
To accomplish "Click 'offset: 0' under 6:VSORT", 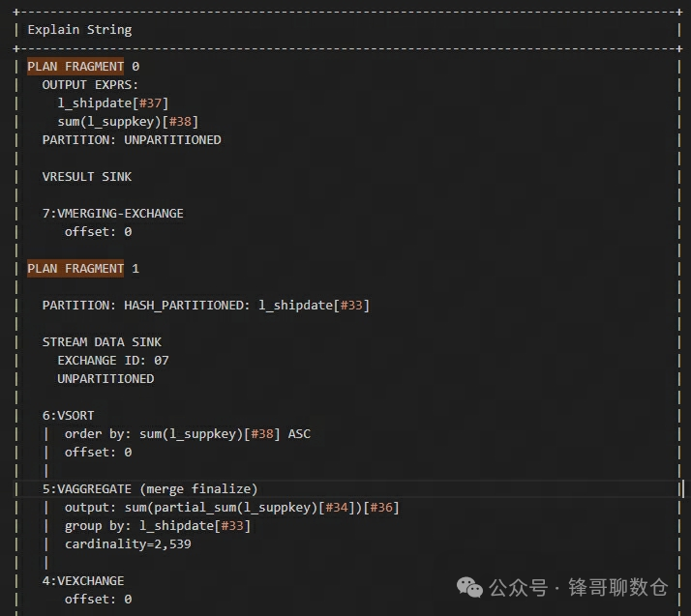I will tap(99, 453).
